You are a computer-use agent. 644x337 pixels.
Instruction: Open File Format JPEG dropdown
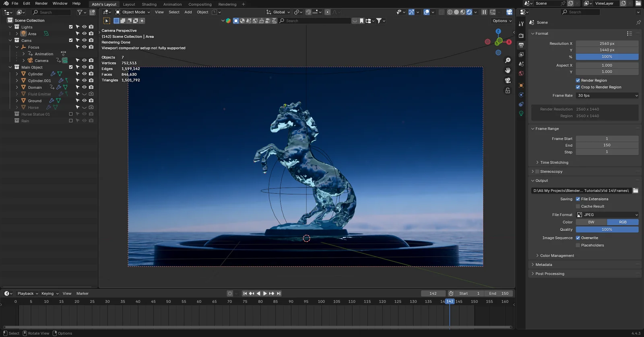[x=607, y=215]
